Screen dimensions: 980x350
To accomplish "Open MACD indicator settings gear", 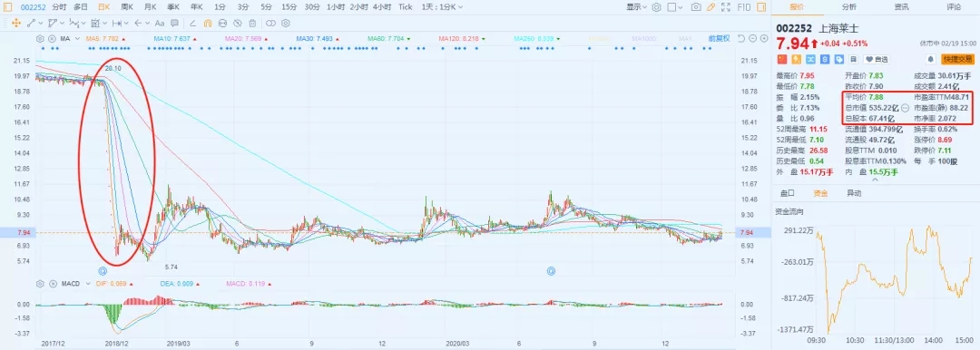I will 40,284.
